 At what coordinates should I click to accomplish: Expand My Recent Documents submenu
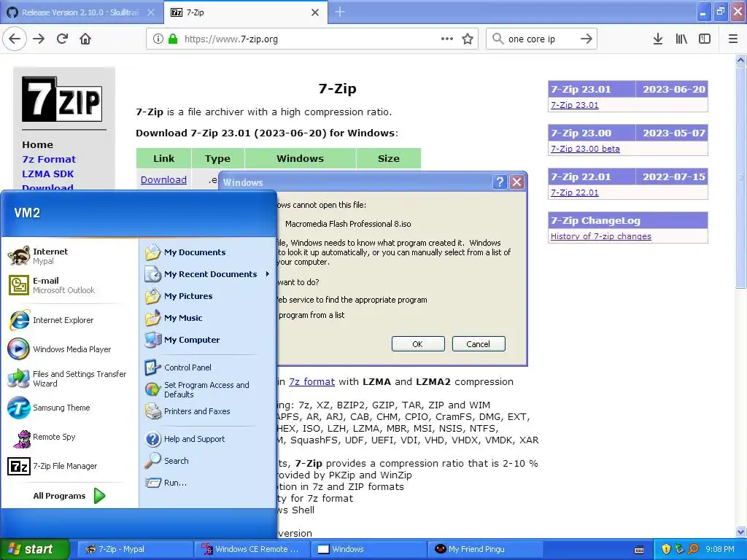click(208, 274)
